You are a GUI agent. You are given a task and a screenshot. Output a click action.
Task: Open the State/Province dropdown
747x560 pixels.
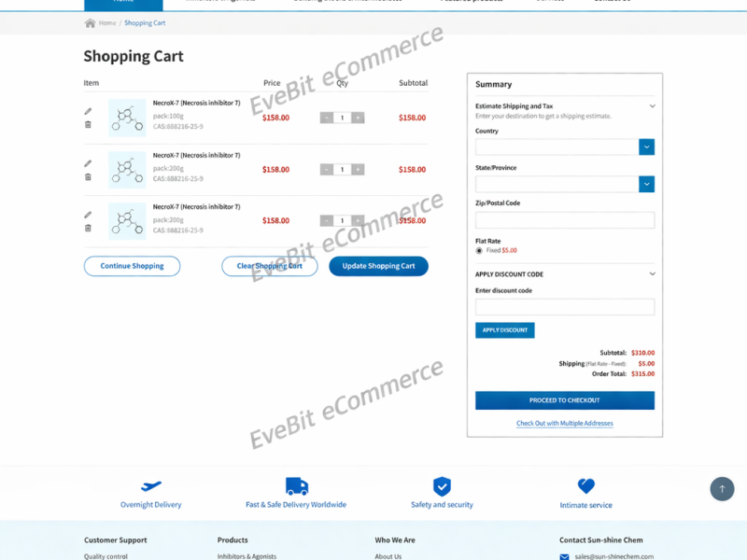coord(646,184)
